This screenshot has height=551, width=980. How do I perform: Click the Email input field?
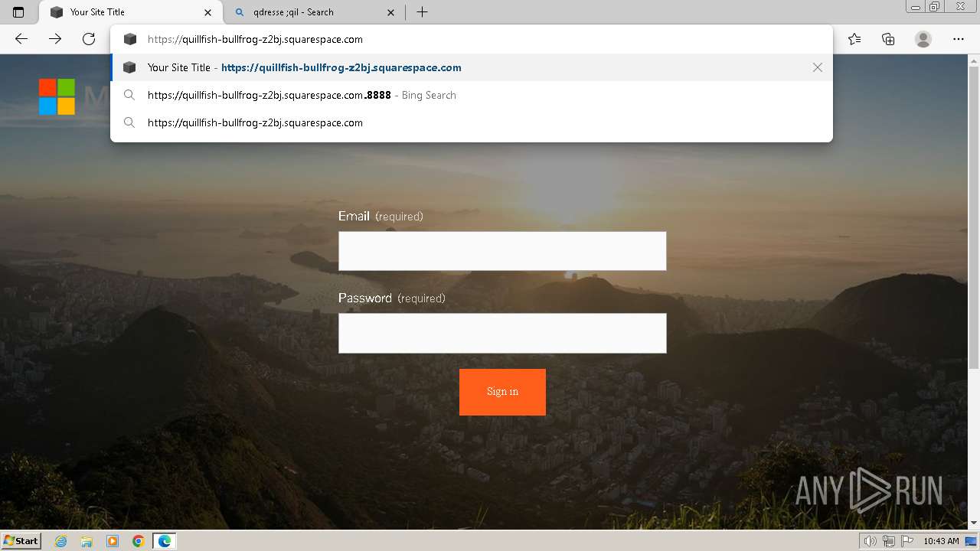click(x=502, y=251)
